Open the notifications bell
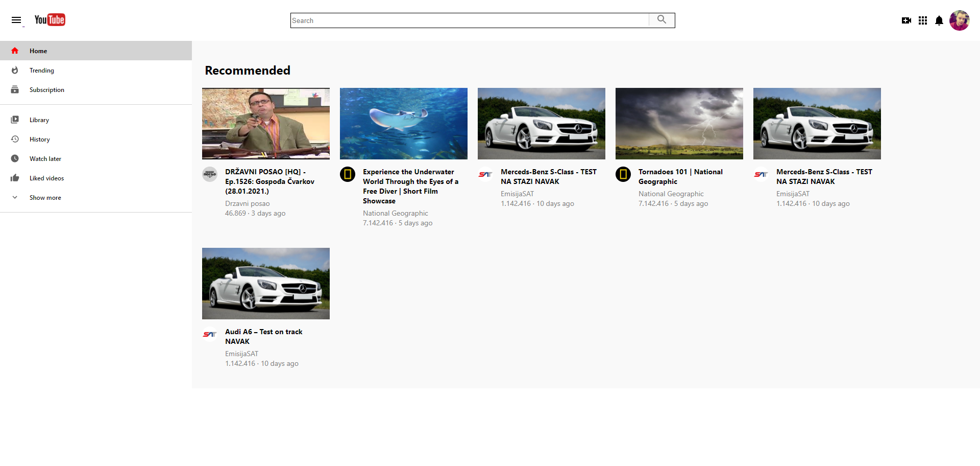 939,20
